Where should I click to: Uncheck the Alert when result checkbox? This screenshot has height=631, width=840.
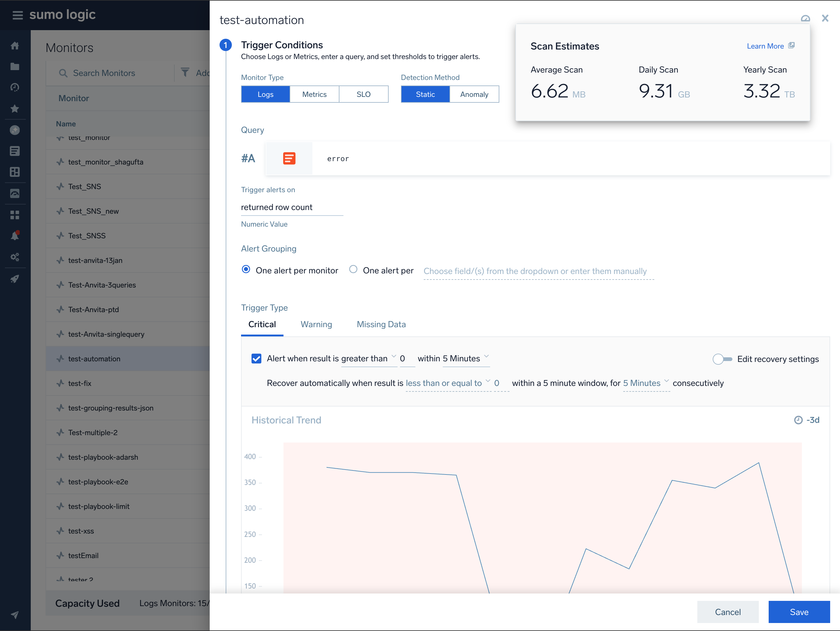click(256, 359)
